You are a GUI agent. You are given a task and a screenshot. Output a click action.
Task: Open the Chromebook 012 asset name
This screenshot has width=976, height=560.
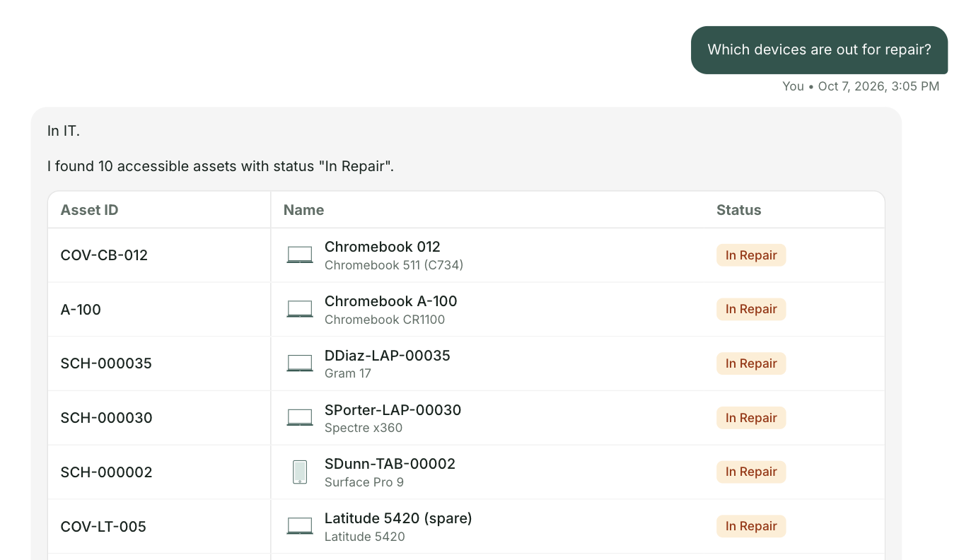click(383, 247)
